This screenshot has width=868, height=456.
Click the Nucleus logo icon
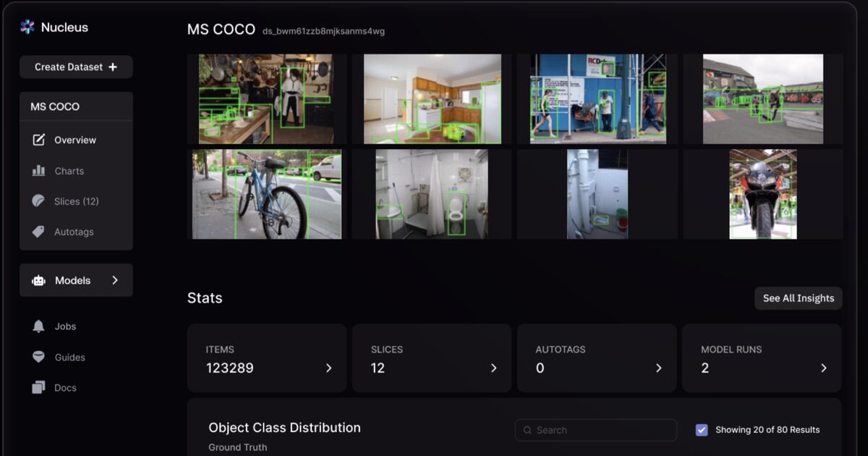27,28
